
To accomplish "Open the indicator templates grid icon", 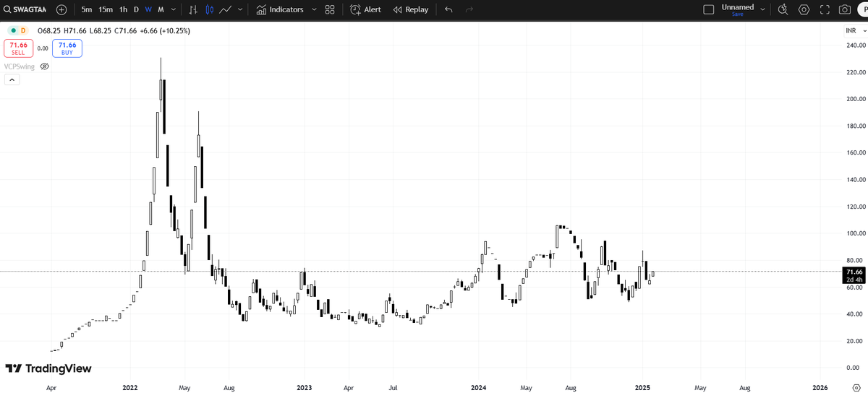I will [330, 9].
